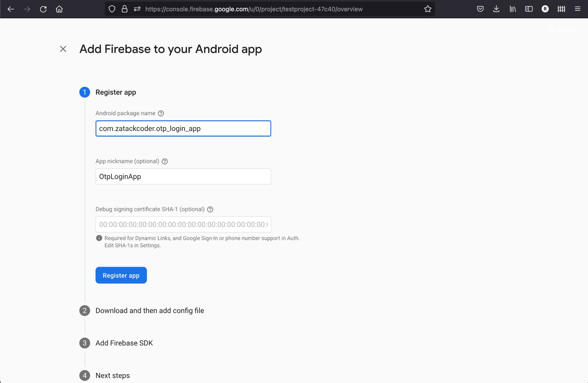
Task: Close the Add Firebase dialog with the X
Action: coord(63,49)
